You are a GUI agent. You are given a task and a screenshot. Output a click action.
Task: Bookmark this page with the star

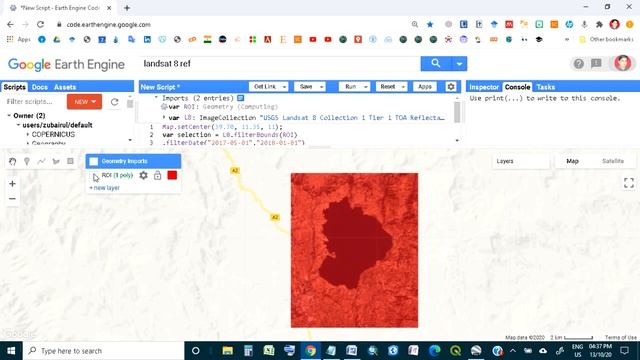(430, 24)
